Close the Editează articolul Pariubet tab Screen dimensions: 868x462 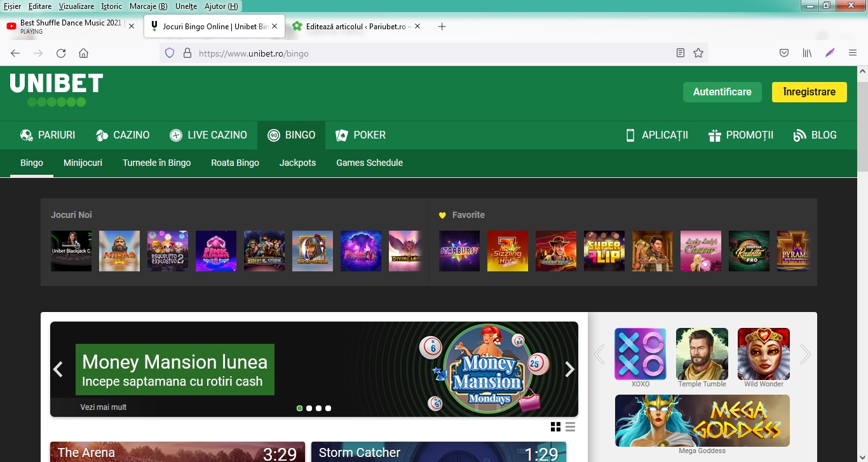(x=417, y=27)
